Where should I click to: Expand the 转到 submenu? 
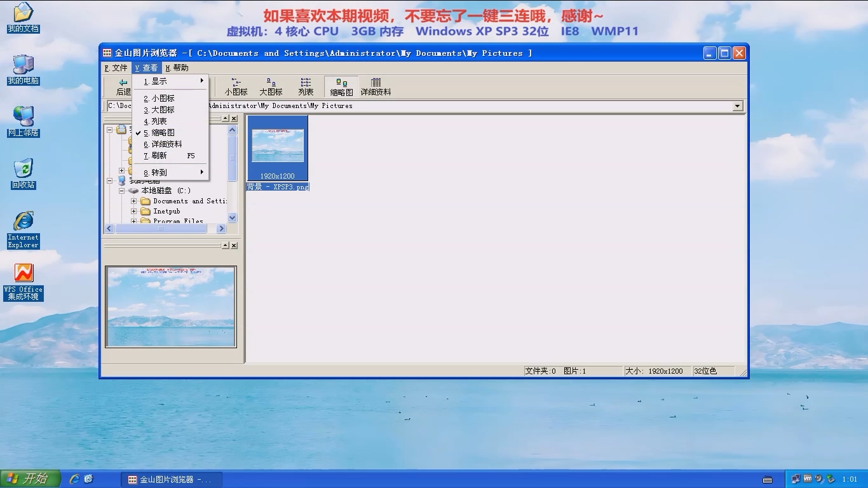170,173
